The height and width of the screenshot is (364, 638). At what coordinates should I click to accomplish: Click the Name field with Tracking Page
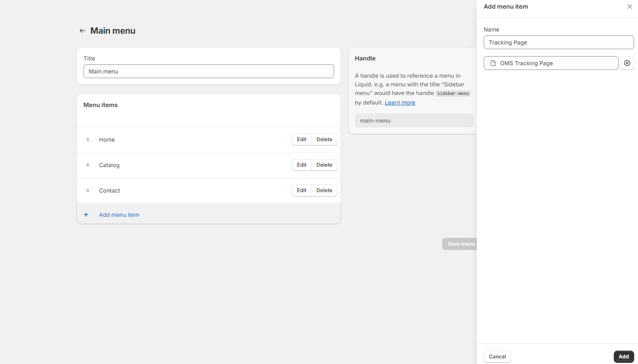pos(558,42)
